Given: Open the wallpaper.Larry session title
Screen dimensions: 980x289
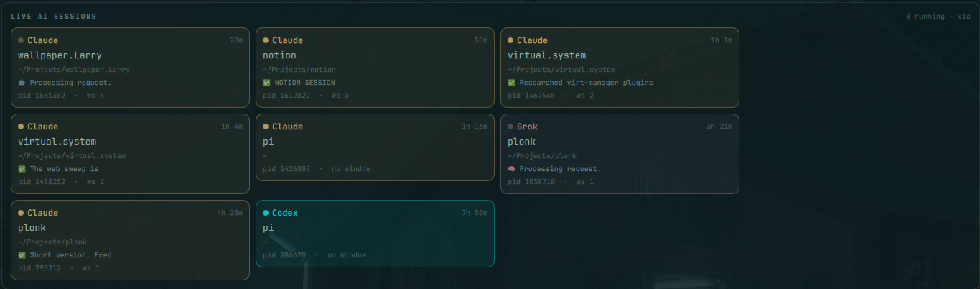Looking at the screenshot, I should [x=60, y=55].
